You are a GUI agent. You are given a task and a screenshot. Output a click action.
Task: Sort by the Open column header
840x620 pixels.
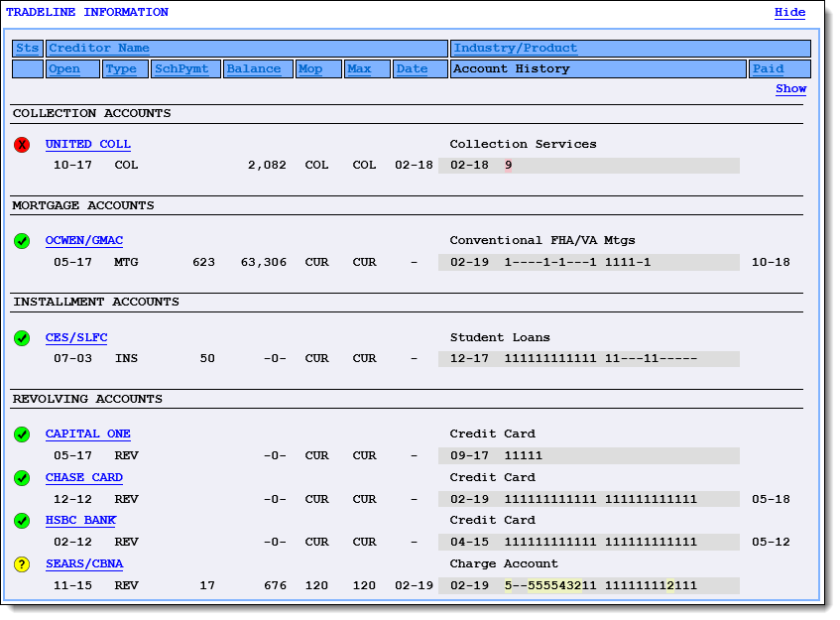(64, 69)
